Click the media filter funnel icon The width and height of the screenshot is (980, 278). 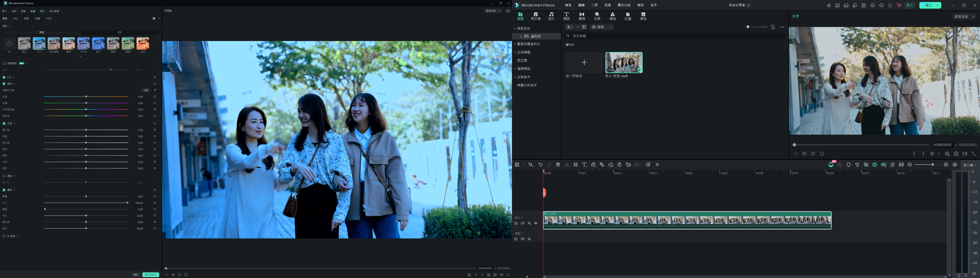[x=773, y=27]
